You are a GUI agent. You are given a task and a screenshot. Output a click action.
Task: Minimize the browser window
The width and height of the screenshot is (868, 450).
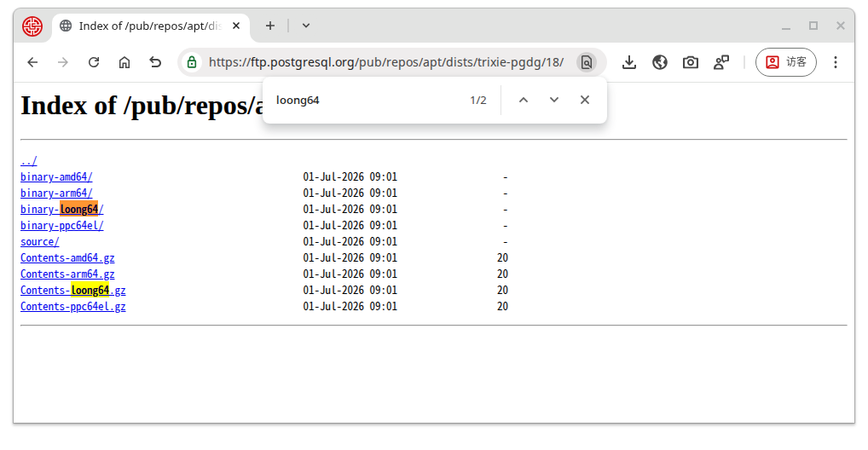point(786,26)
